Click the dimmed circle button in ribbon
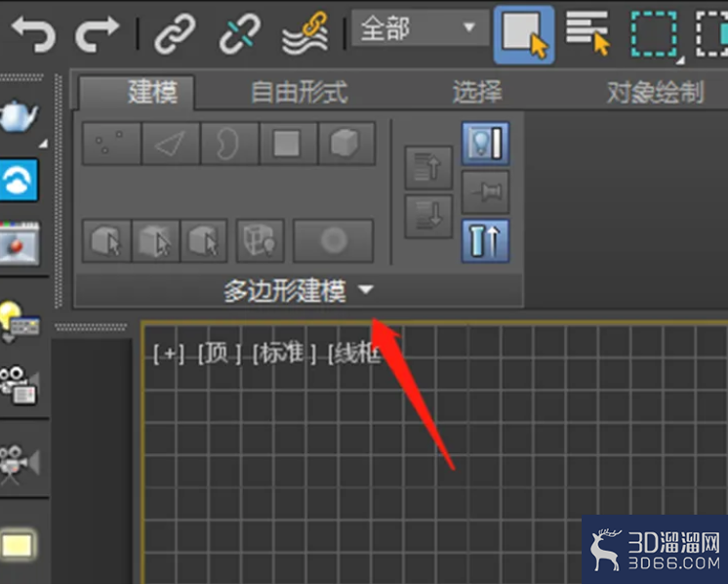Screen dimensions: 728x584 point(334,241)
